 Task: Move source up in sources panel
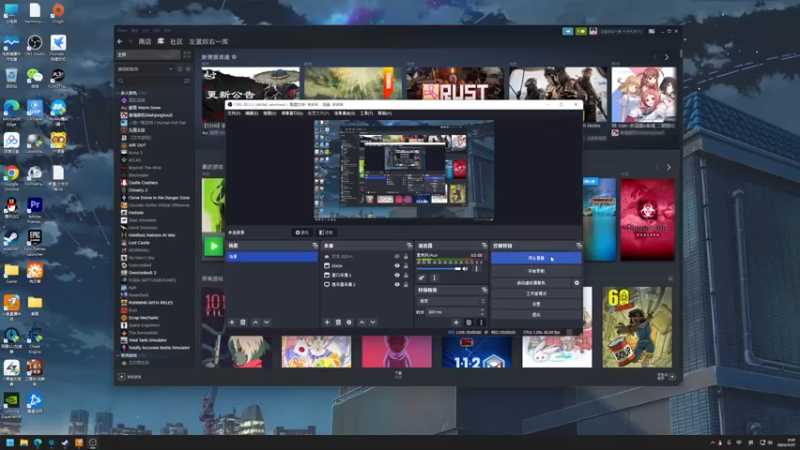click(x=362, y=322)
